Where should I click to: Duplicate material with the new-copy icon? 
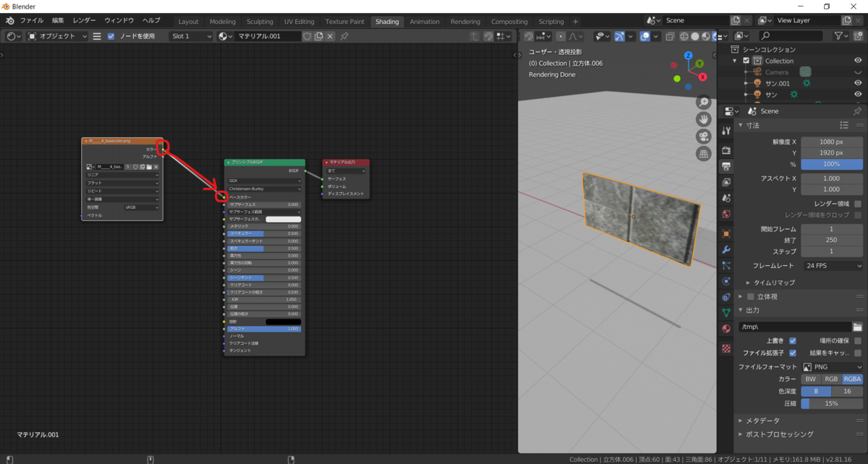click(x=318, y=36)
